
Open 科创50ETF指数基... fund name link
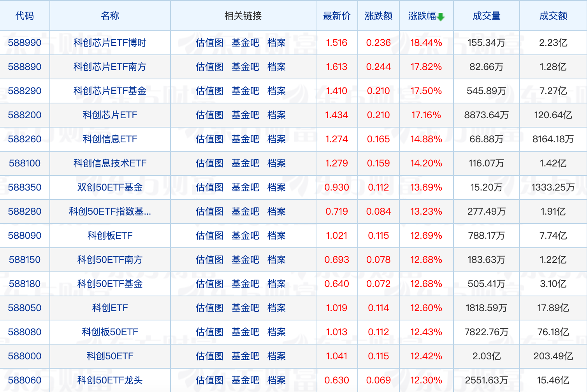[x=110, y=212]
